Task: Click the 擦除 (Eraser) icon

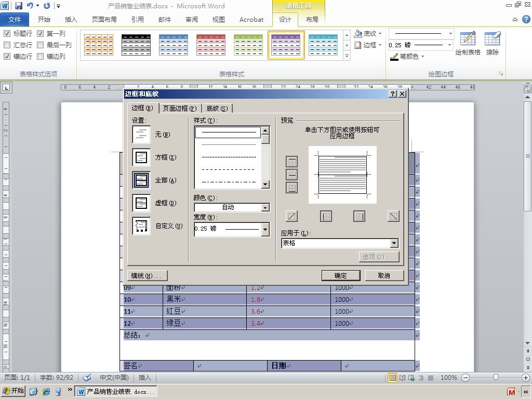Action: point(493,38)
